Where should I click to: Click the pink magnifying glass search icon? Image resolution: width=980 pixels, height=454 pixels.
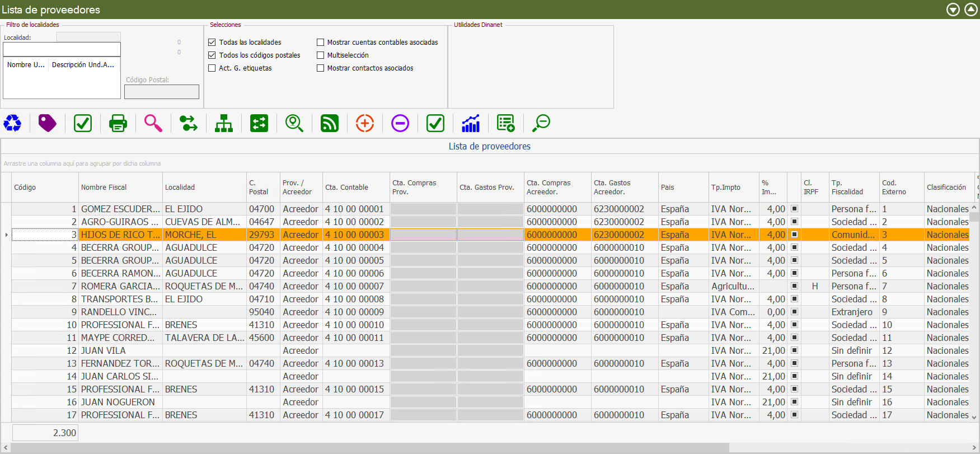click(x=153, y=123)
